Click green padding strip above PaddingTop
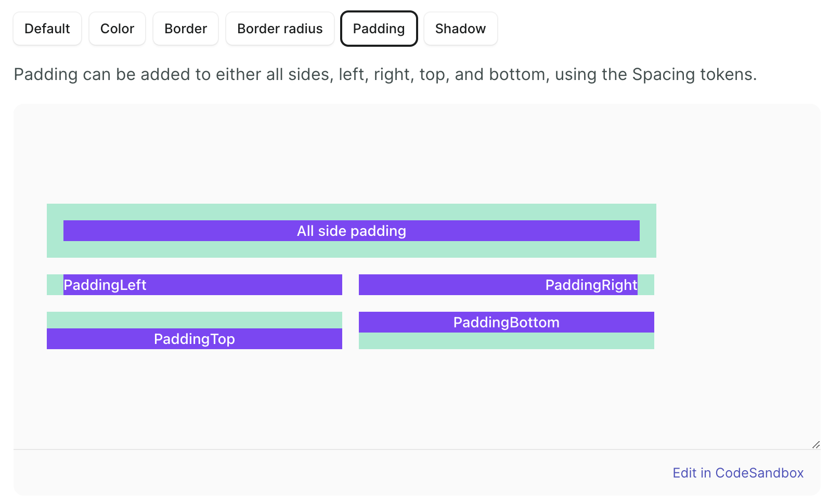 click(x=195, y=320)
